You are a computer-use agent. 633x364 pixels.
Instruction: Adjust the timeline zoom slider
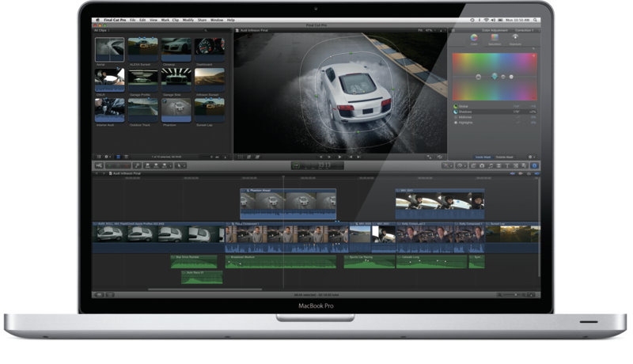[514, 295]
